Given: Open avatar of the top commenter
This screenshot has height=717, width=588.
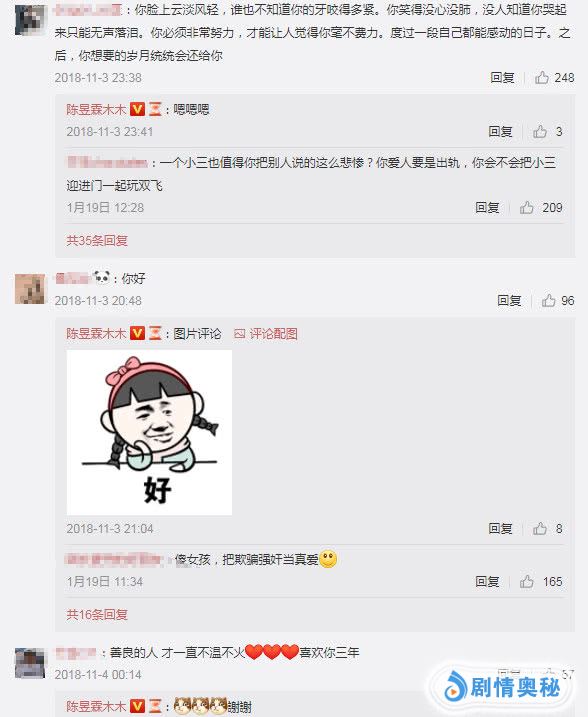Looking at the screenshot, I should 30,20.
